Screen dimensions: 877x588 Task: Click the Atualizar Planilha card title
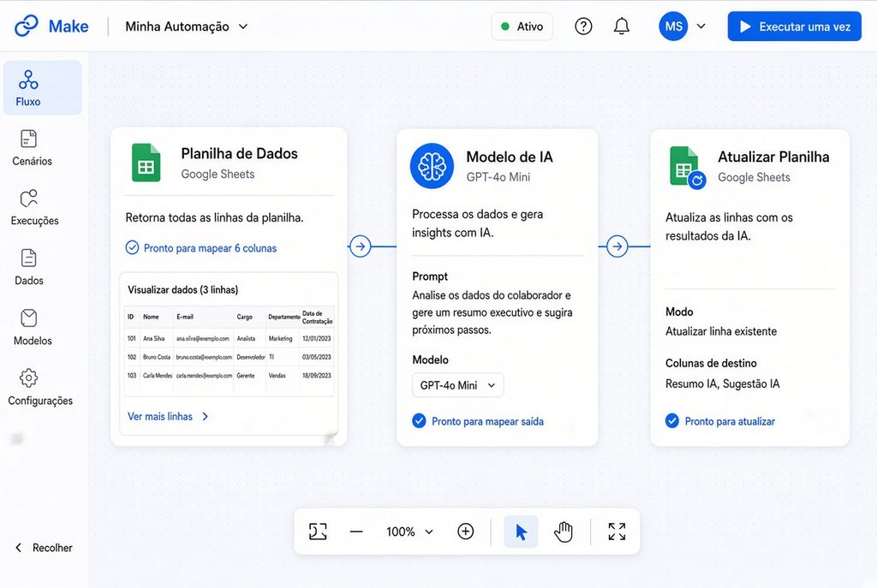tap(773, 157)
